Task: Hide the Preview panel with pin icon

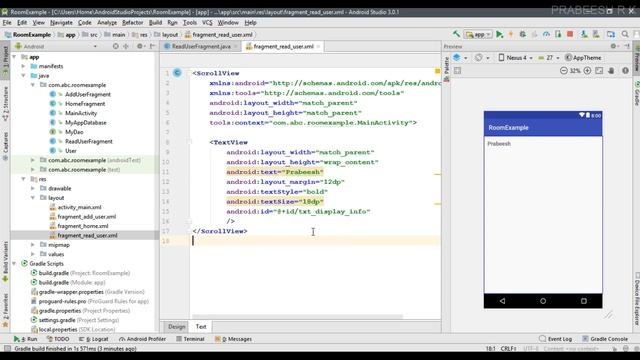Action: click(x=627, y=47)
